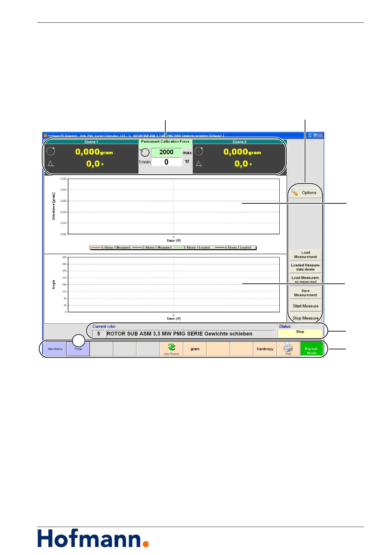Click the Current rotor label
The width and height of the screenshot is (392, 555).
(x=104, y=326)
